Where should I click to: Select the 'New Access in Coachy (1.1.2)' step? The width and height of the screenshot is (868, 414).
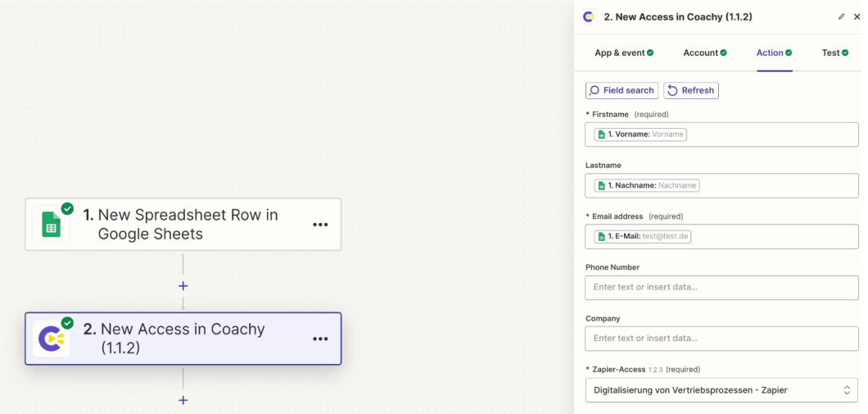[183, 339]
